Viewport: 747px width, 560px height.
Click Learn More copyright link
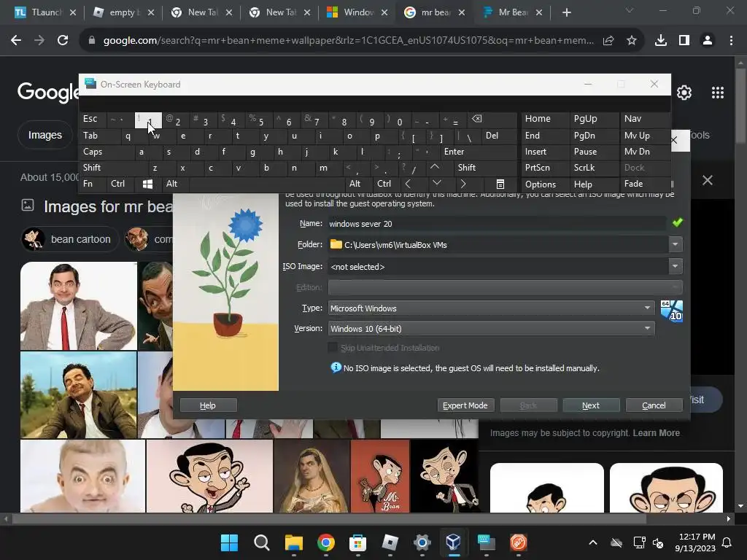pos(656,433)
